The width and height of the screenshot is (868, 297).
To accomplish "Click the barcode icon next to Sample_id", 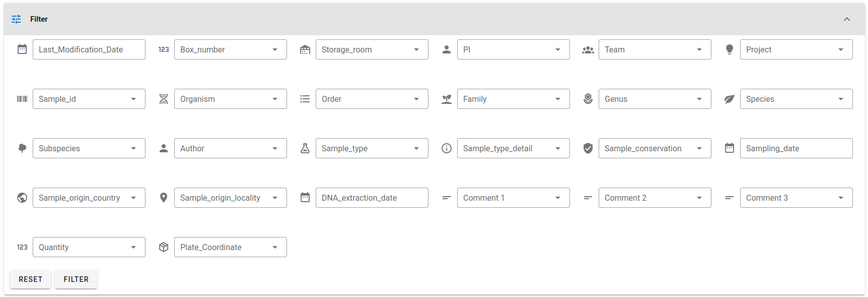I will (x=22, y=99).
